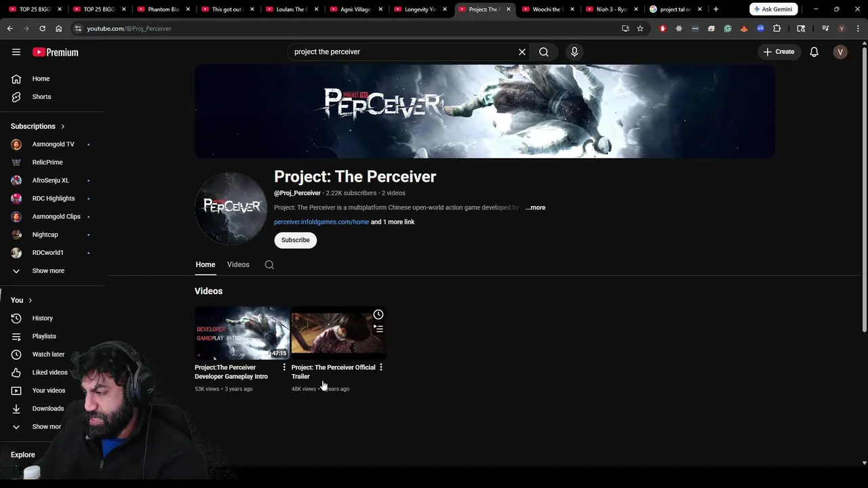Reload the page

[x=42, y=28]
